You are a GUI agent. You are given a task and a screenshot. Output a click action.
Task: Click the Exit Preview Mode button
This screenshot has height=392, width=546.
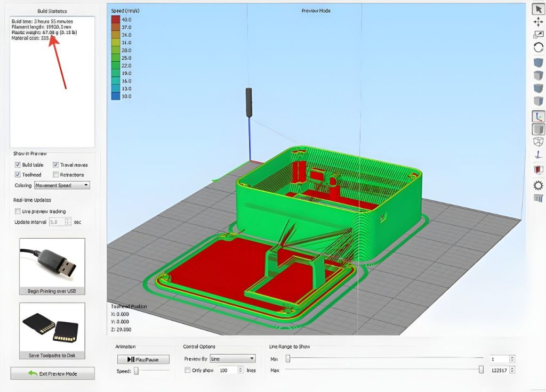point(52,373)
